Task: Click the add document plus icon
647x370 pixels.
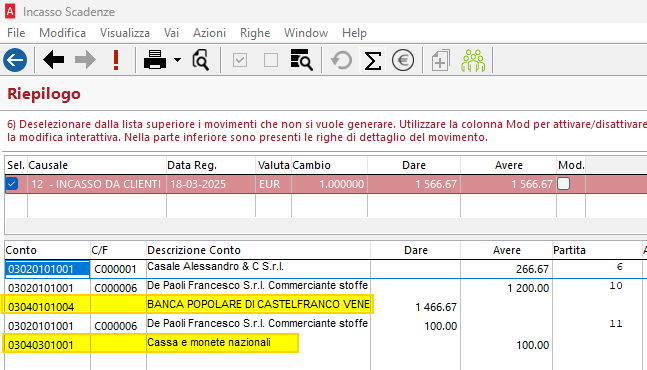Action: click(440, 60)
